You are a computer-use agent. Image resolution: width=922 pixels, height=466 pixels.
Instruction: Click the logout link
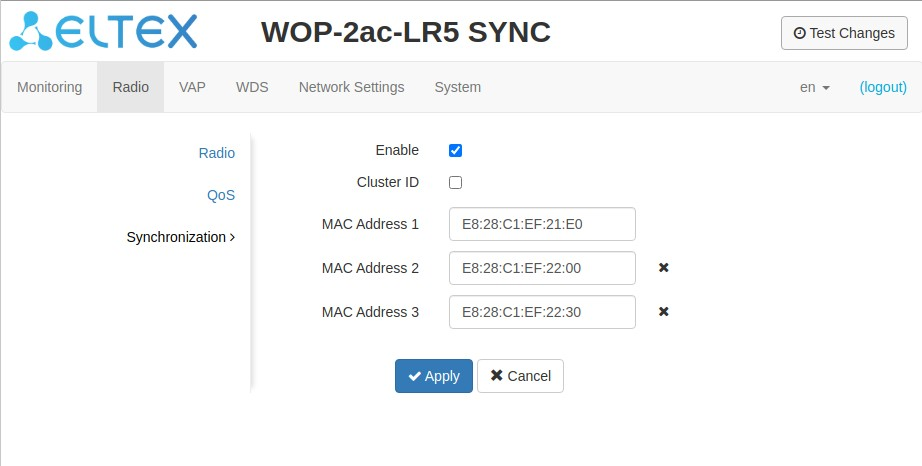pos(883,87)
